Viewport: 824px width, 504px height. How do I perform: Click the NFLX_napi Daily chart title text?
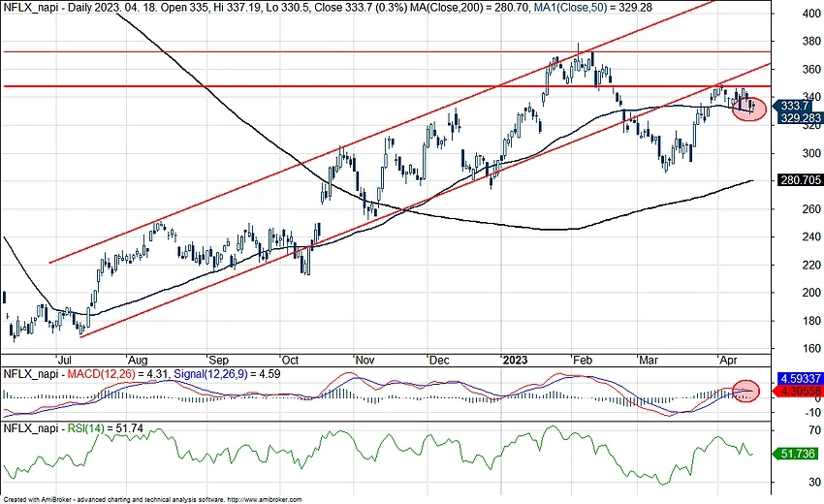point(49,8)
